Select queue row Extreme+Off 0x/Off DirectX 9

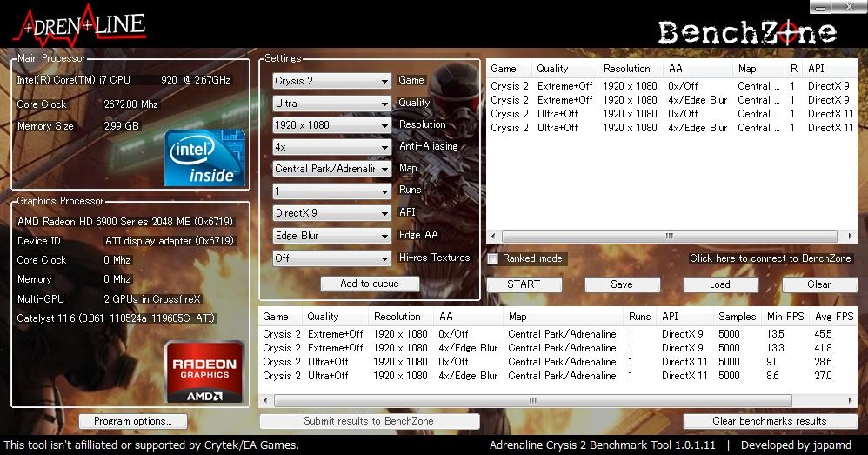671,86
